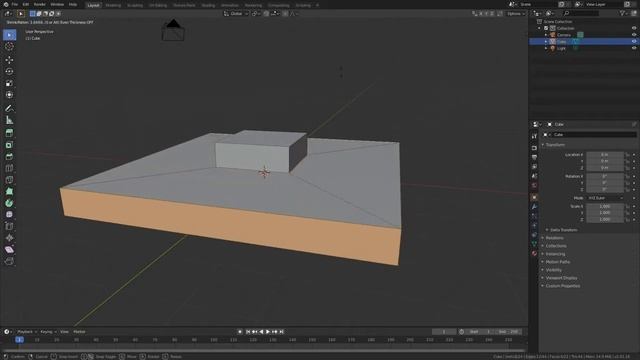Jump to the timeline end frame
This screenshot has width=640, height=360.
pyautogui.click(x=281, y=332)
